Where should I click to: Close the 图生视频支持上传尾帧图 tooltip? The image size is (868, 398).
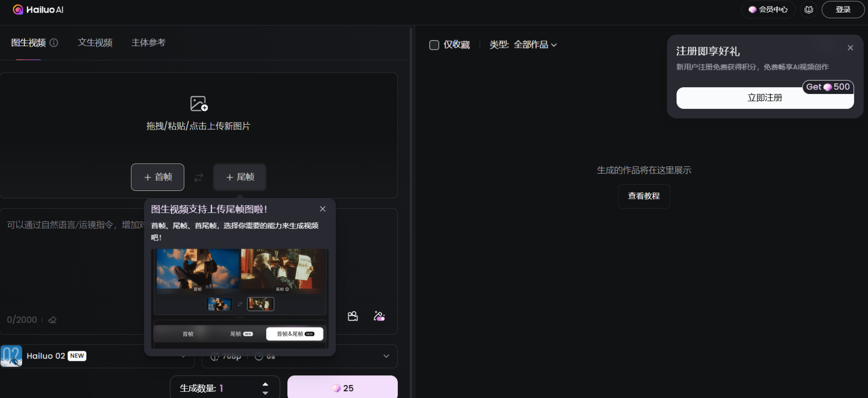[x=323, y=209]
